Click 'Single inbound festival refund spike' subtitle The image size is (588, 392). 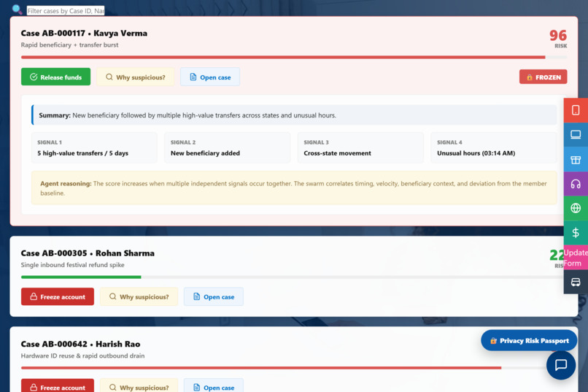pos(72,265)
